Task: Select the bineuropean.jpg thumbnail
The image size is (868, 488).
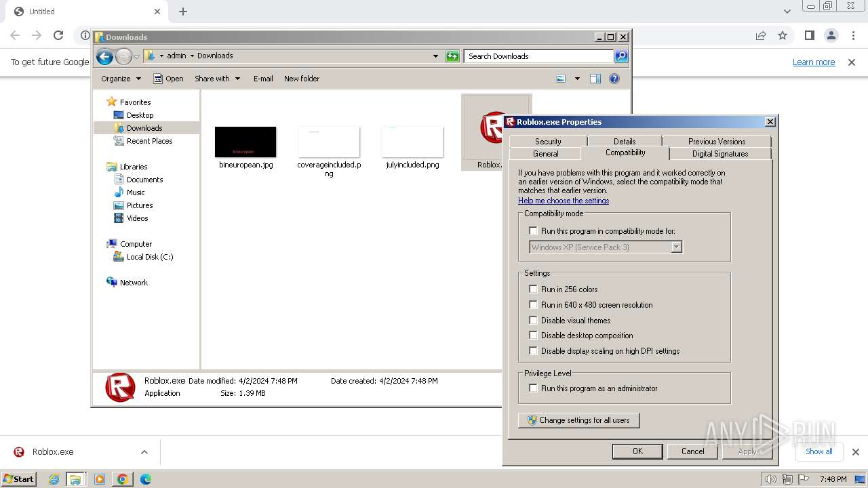Action: (x=245, y=142)
